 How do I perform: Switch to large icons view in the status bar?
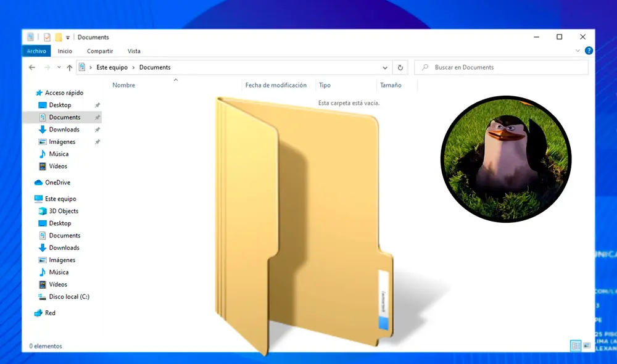point(587,345)
